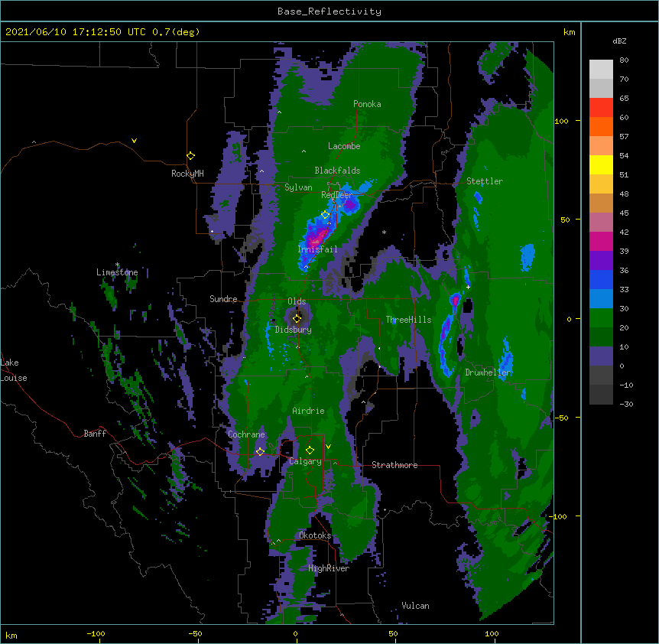This screenshot has width=659, height=644.
Task: Click the yellow diamond marker above RockyMH
Action: click(191, 156)
